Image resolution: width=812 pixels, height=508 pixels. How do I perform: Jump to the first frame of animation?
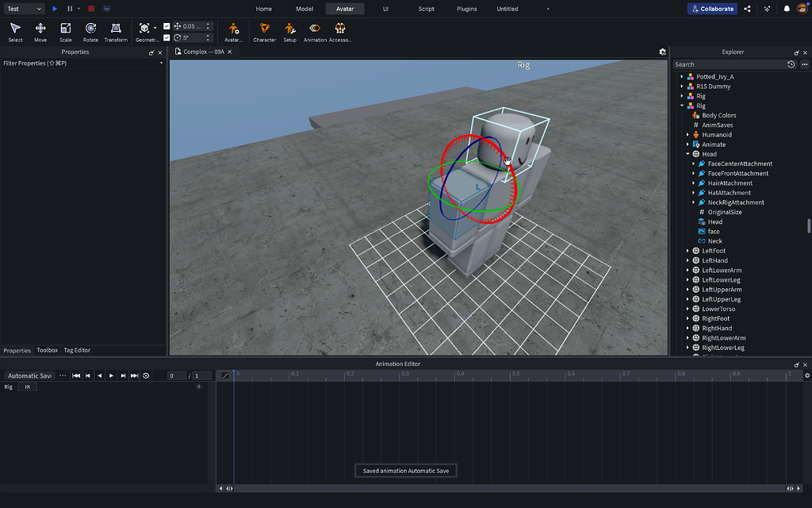tap(76, 375)
